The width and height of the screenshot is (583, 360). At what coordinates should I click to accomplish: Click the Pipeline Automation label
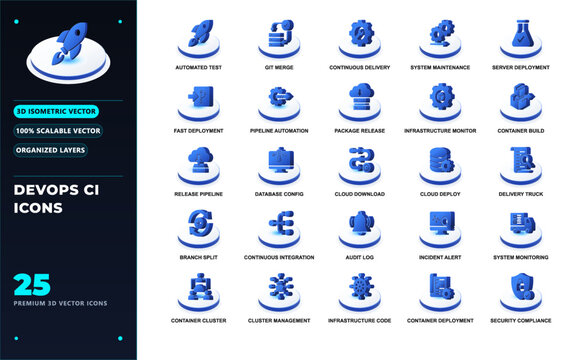279,131
